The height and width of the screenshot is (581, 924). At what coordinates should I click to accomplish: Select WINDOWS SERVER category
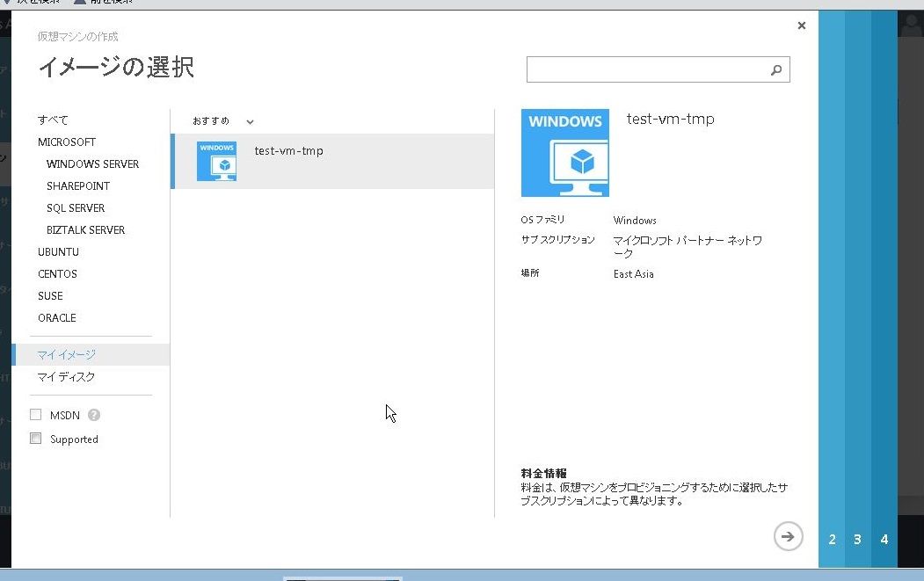(x=92, y=163)
